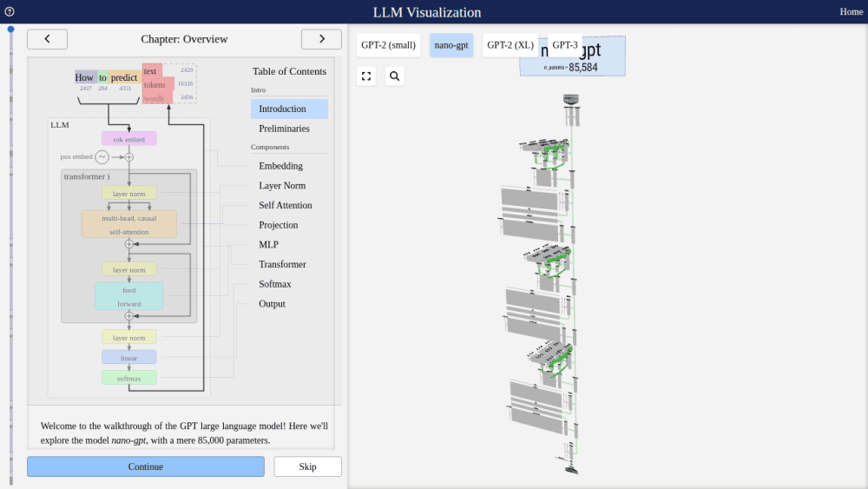Go to previous chapter arrow
This screenshot has height=489, width=868.
pos(47,39)
